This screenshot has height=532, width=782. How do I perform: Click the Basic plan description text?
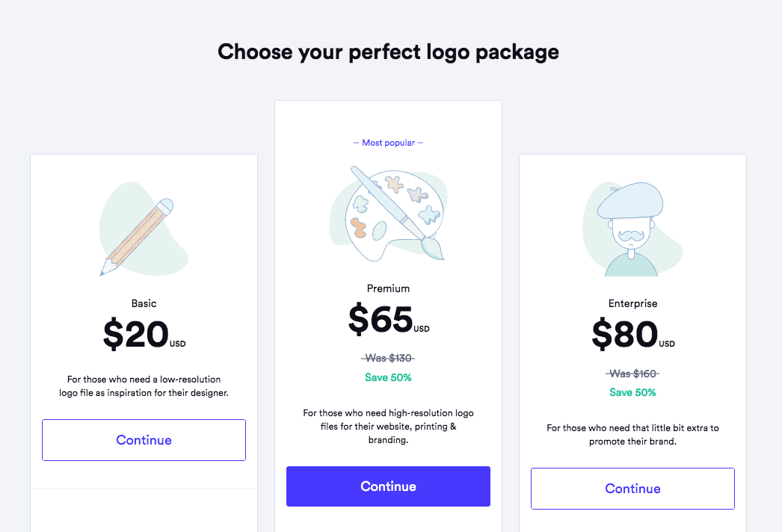144,386
